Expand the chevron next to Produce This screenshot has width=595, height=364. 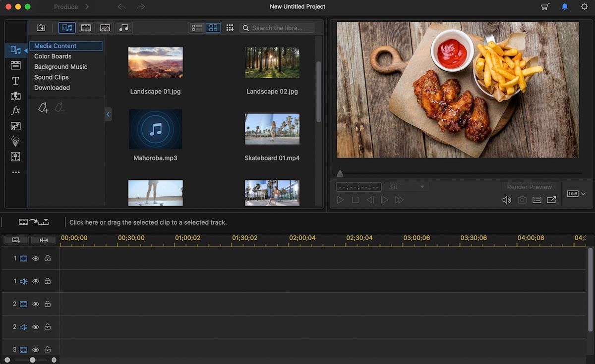[87, 6]
